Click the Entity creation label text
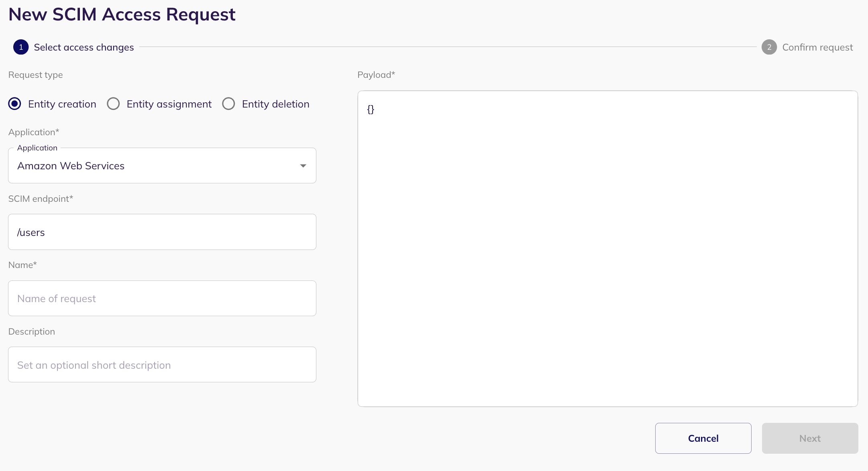The height and width of the screenshot is (471, 868). (x=62, y=104)
